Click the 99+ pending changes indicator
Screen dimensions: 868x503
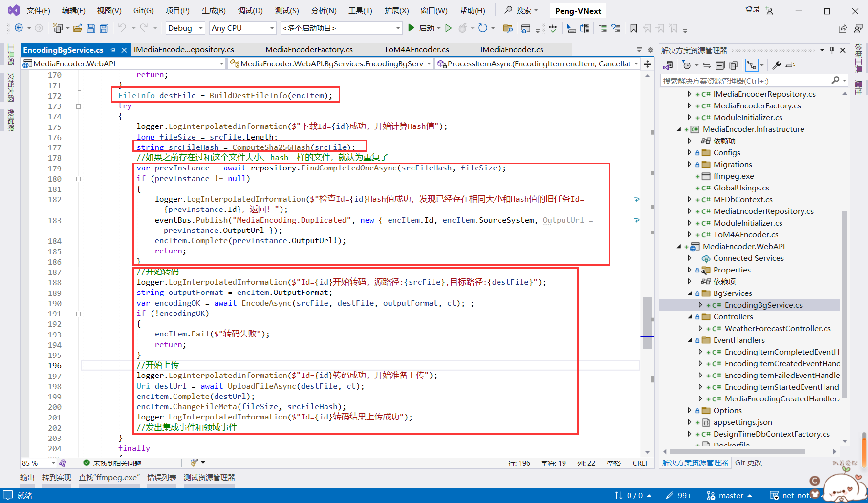679,496
